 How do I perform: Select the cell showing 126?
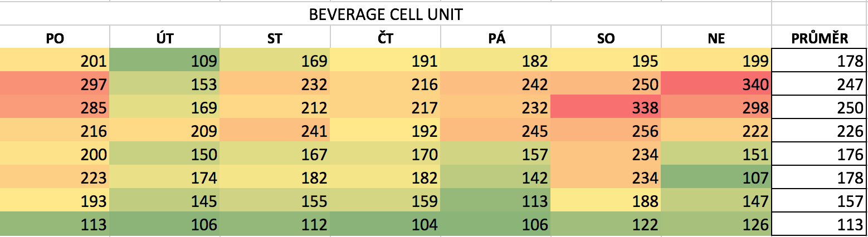click(716, 225)
